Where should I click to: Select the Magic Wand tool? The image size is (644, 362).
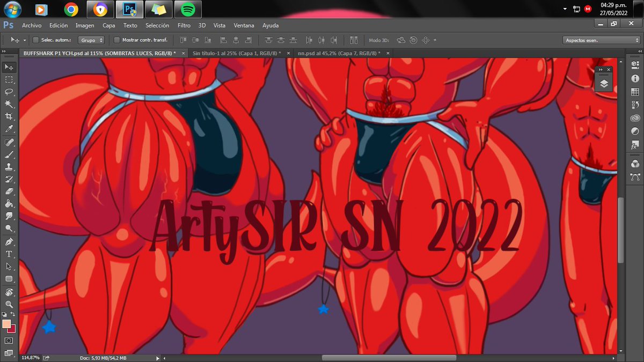9,104
